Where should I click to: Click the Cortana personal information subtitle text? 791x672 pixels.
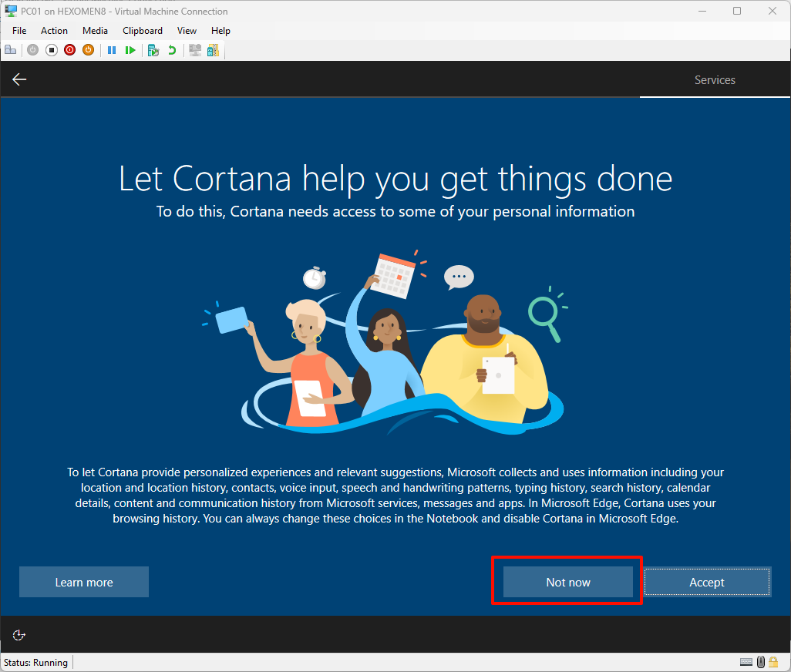395,211
